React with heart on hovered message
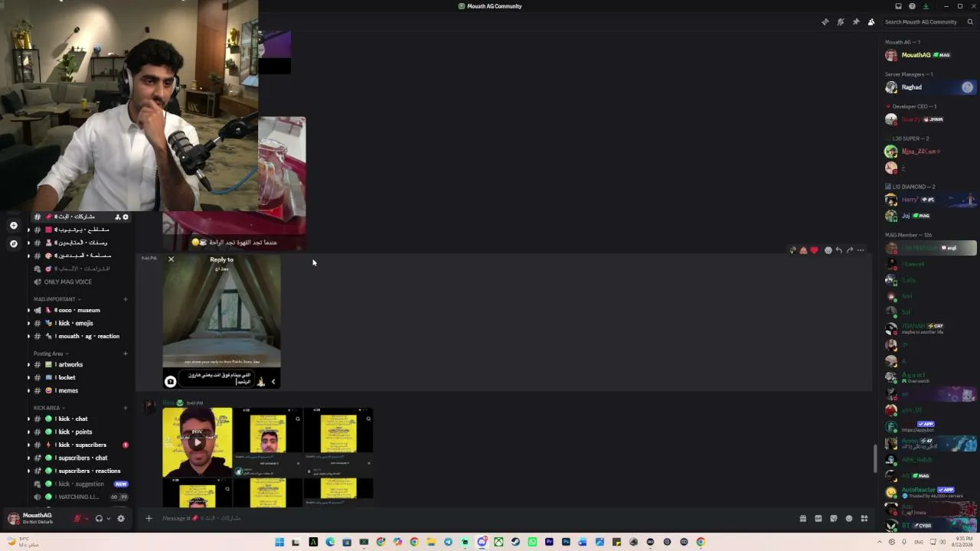Viewport: 980px width, 551px height. (x=814, y=250)
